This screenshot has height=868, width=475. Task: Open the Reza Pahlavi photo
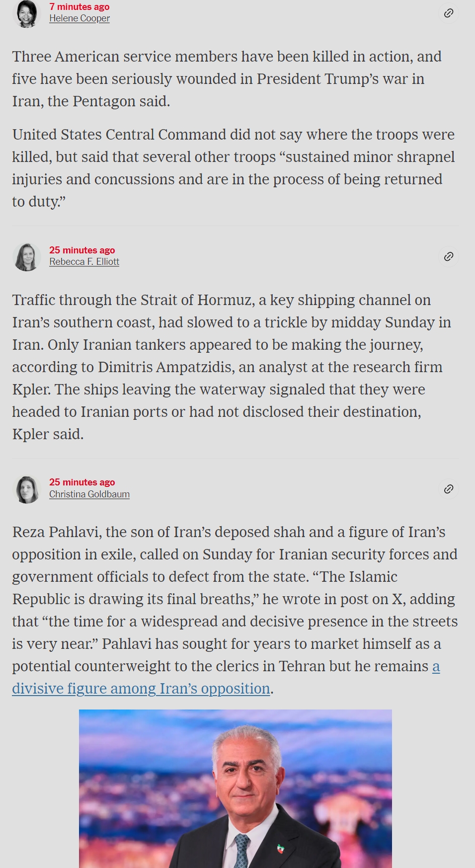click(236, 789)
